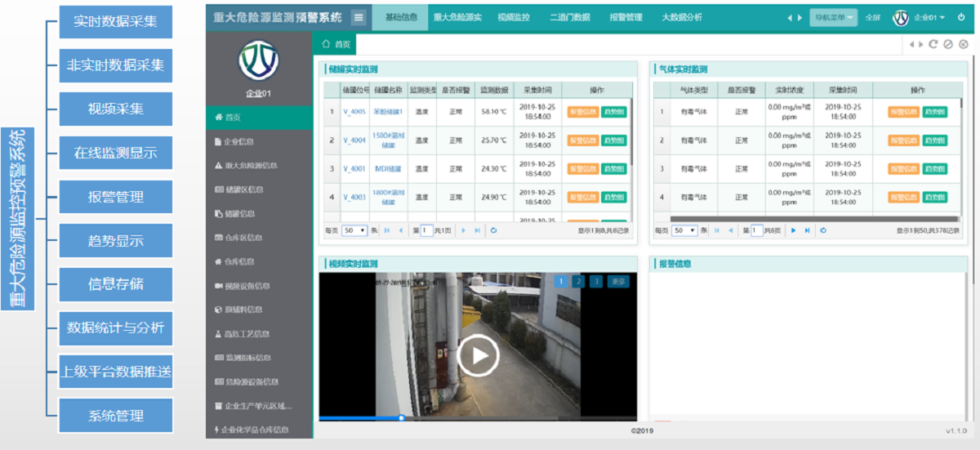Go to next page in tank table
Screen dimensions: 980x450
pyautogui.click(x=464, y=230)
